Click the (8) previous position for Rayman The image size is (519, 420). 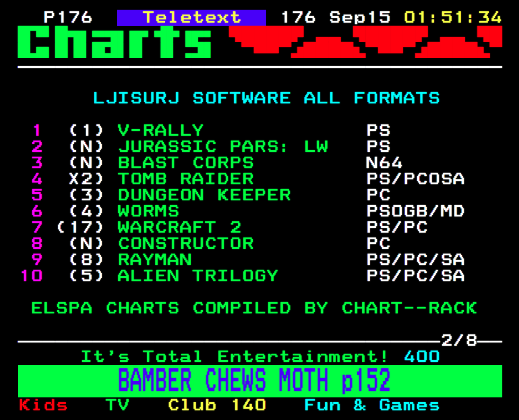coord(86,260)
